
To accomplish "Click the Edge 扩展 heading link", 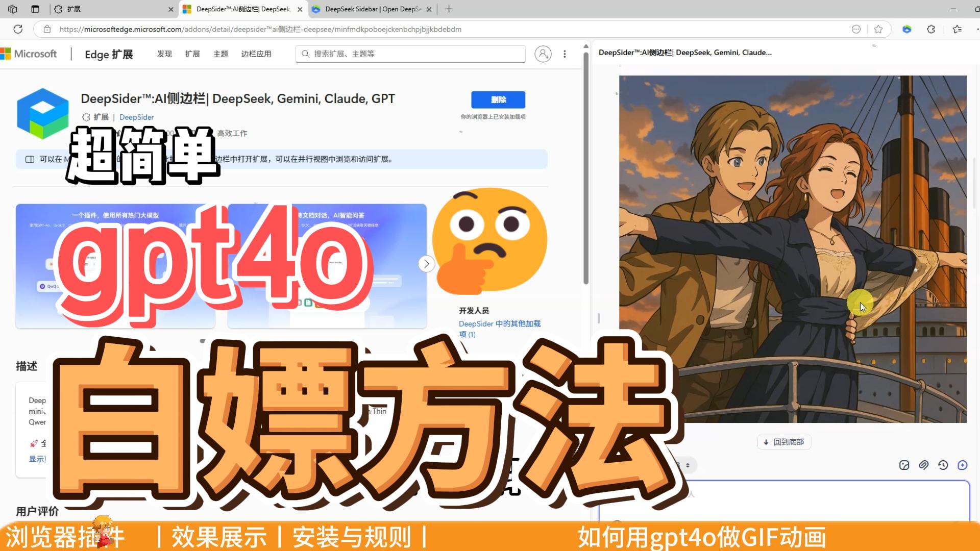I will [109, 54].
